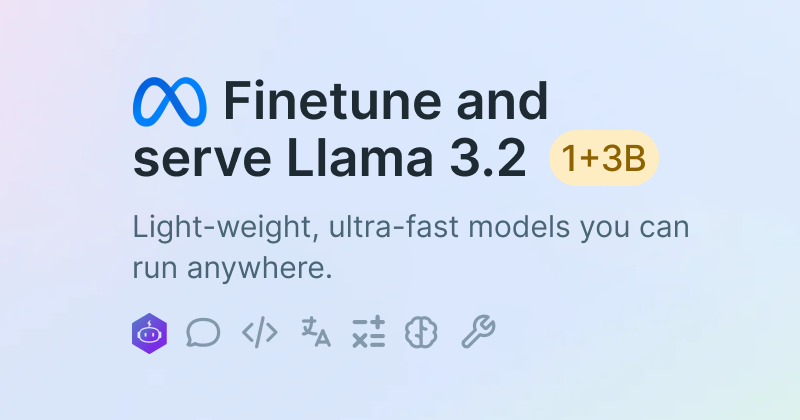Select the brain reasoning icon
The image size is (800, 420).
point(422,333)
